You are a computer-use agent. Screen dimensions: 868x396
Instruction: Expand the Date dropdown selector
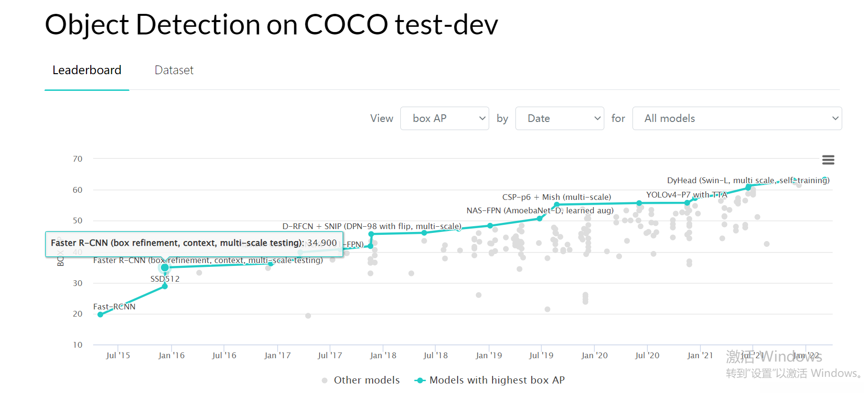pyautogui.click(x=559, y=119)
